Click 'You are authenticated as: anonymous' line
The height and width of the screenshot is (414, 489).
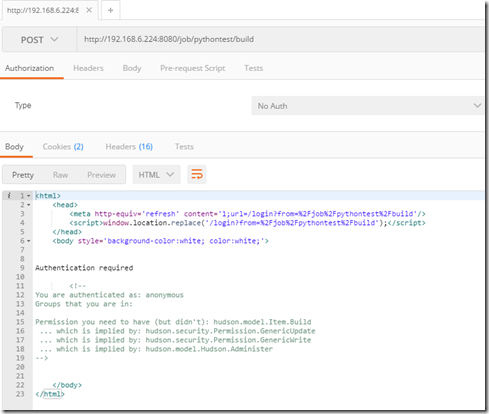pyautogui.click(x=109, y=295)
